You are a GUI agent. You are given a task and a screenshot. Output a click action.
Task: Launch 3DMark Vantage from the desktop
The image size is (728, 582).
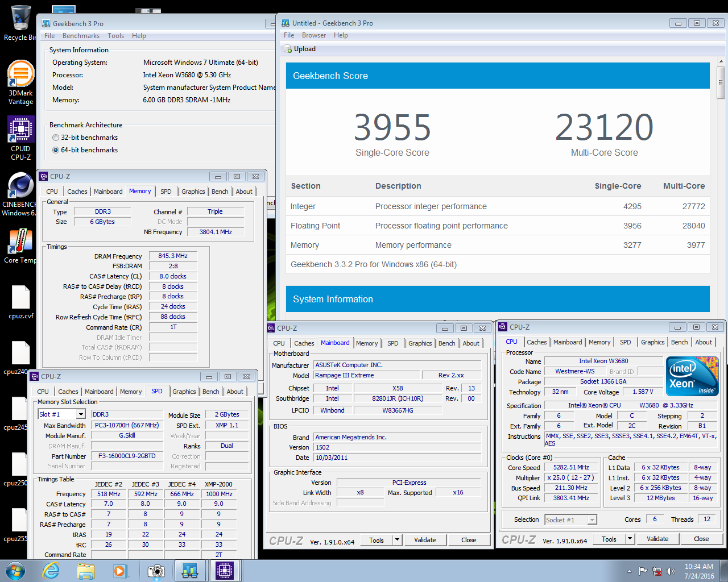[20, 82]
